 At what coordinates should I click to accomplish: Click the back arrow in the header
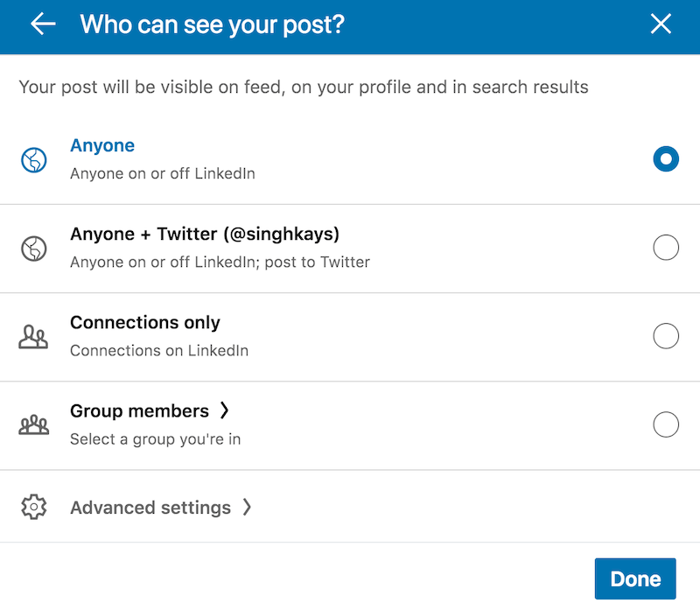click(x=42, y=25)
